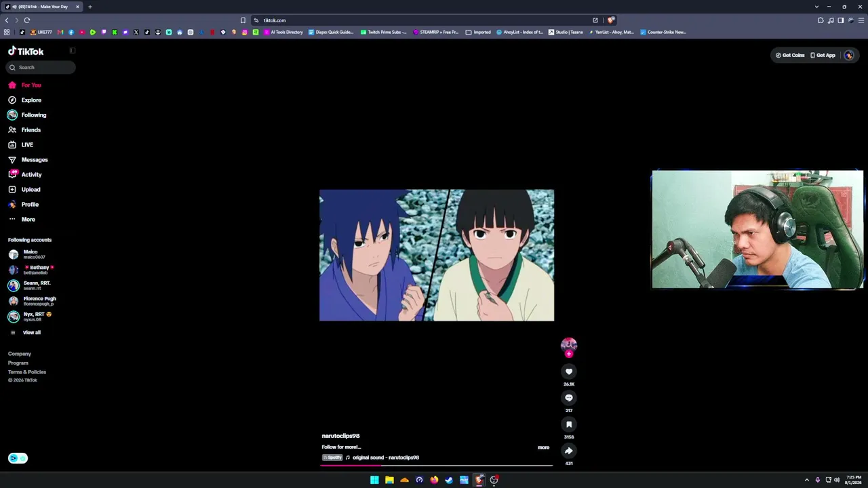The height and width of the screenshot is (488, 868).
Task: Toggle the browser sidebar panel
Action: 841,20
